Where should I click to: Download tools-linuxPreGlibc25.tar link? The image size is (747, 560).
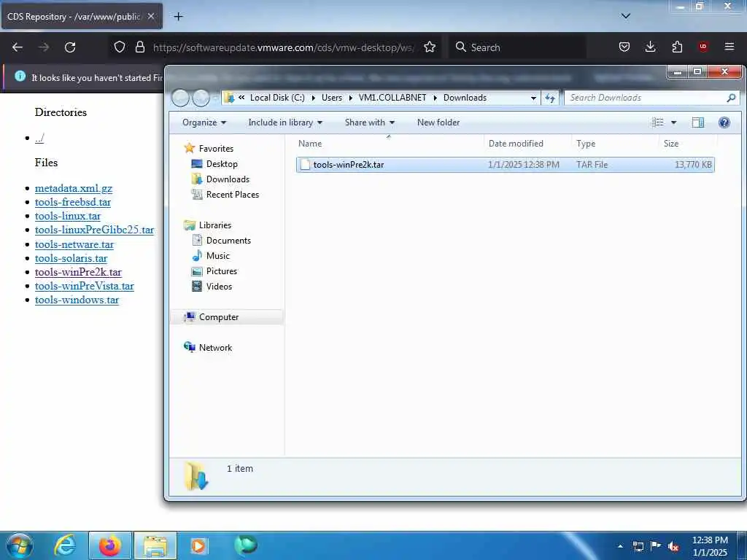coord(94,230)
